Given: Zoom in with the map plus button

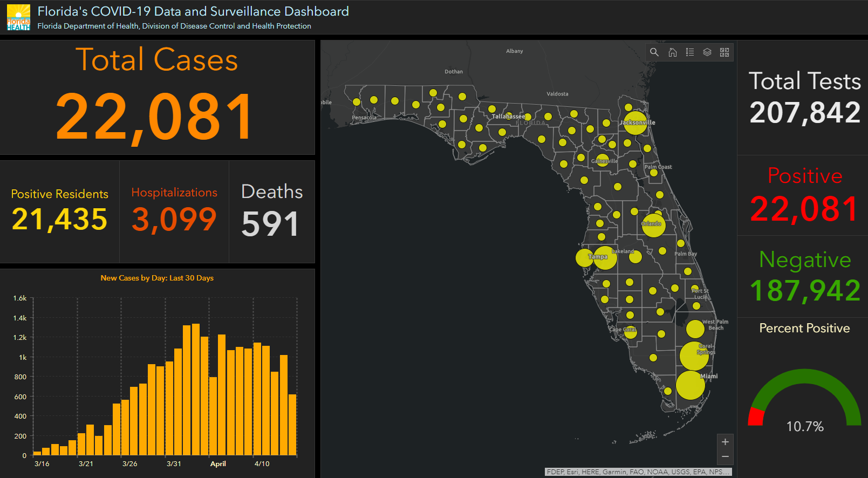Looking at the screenshot, I should tap(725, 442).
